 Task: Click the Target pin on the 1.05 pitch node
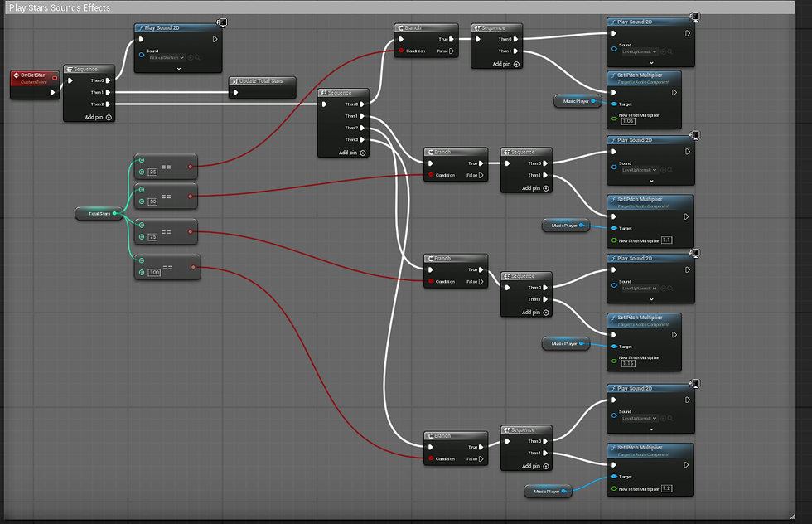tap(614, 104)
